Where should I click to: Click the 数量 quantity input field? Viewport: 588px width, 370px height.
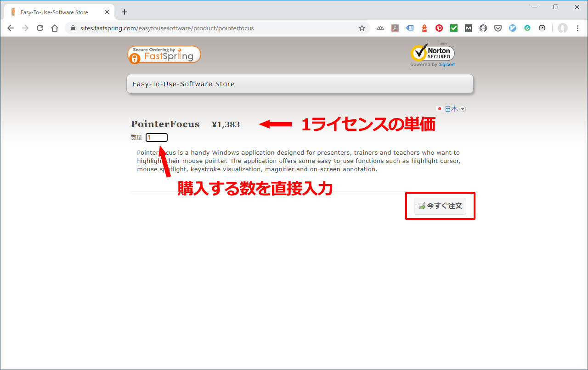[157, 137]
